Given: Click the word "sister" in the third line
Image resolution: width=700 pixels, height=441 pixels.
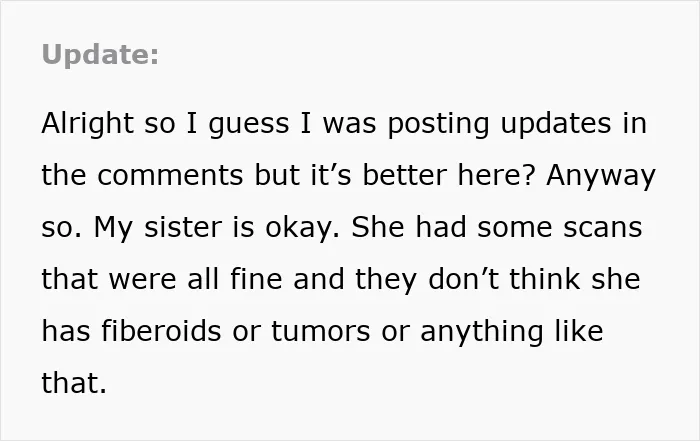Looking at the screenshot, I should coord(183,227).
